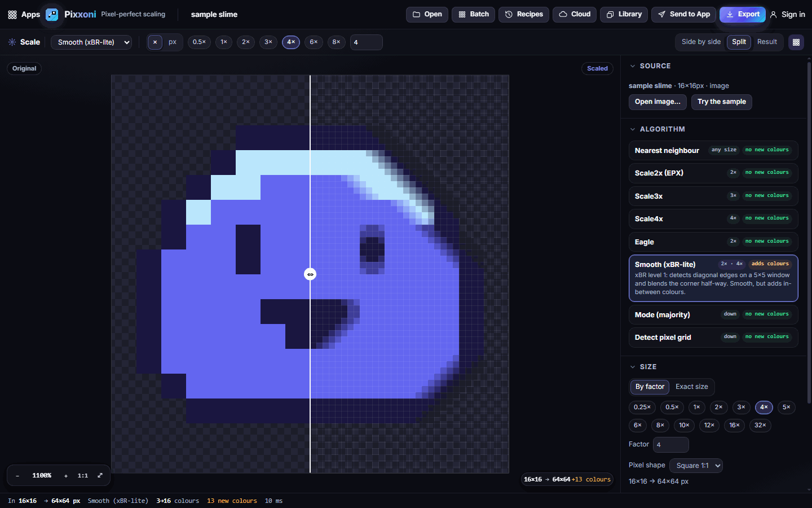812x508 pixels.
Task: Zoom in with the plus button
Action: pyautogui.click(x=66, y=476)
